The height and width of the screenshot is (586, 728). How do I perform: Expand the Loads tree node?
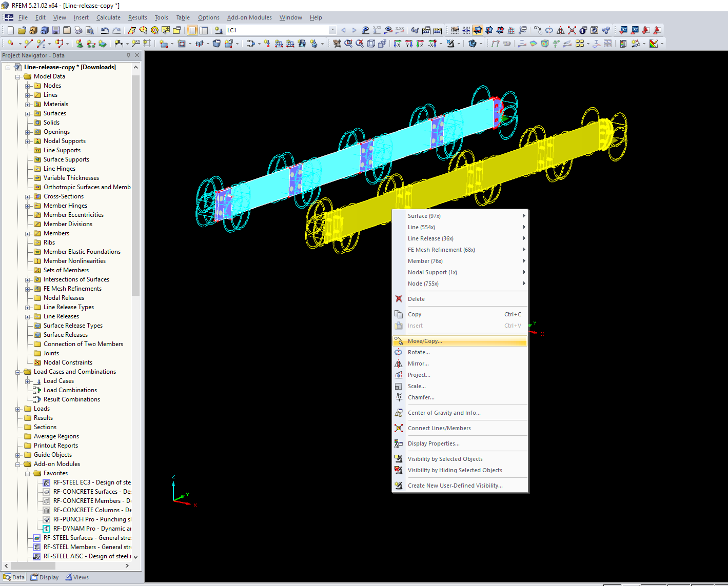point(18,409)
